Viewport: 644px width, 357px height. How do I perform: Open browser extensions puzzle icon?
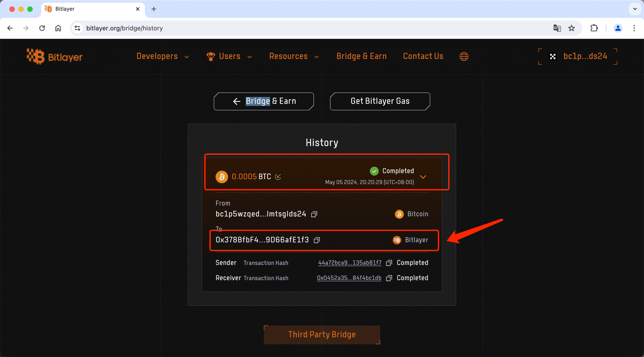[594, 28]
